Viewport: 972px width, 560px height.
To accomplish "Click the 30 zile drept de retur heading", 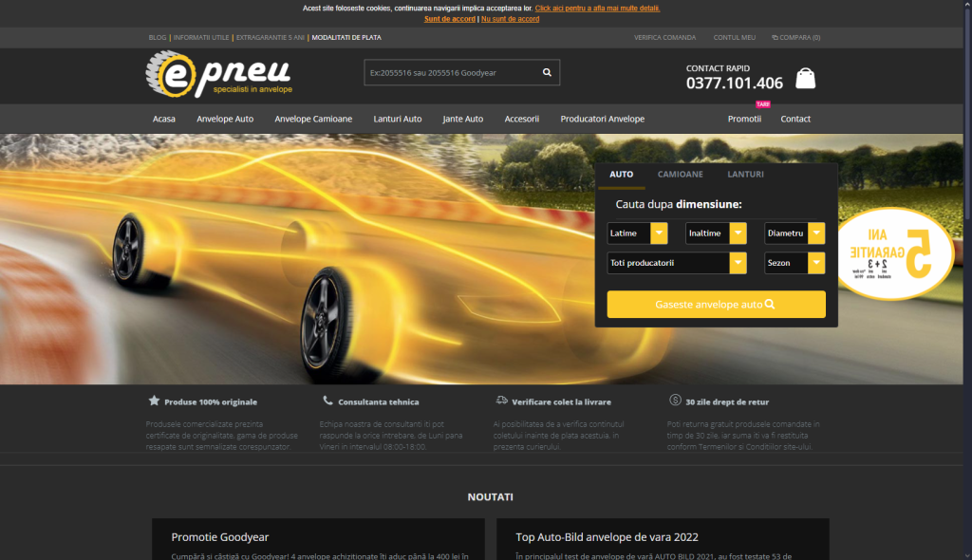I will pyautogui.click(x=726, y=401).
